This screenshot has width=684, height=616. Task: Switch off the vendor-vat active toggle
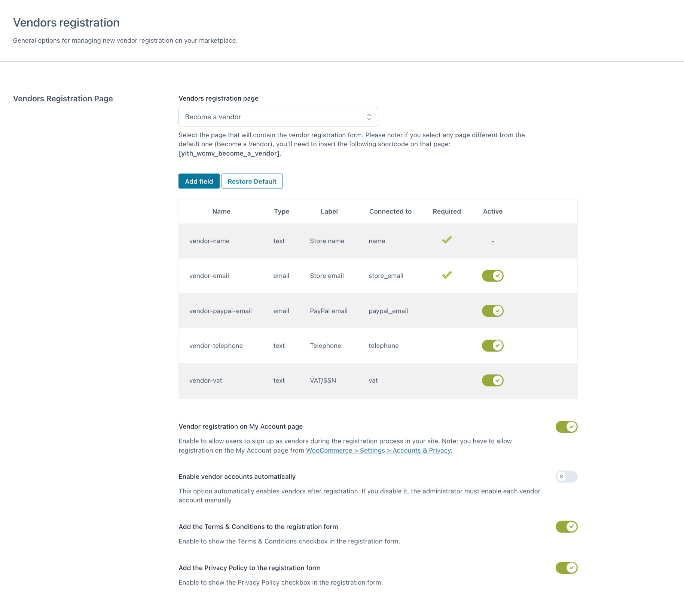(x=492, y=381)
